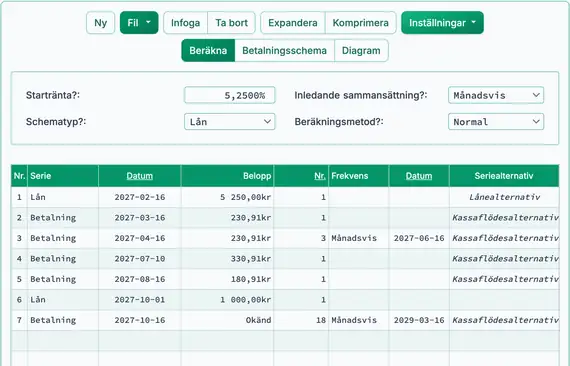Open Kassaflödesalternativ in row 2

pos(504,218)
